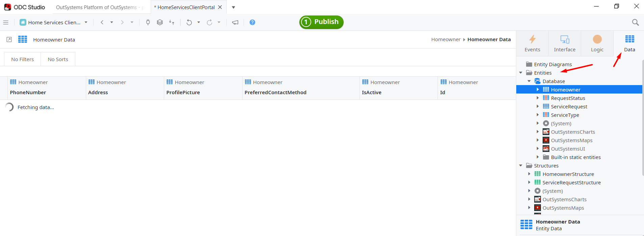
Task: Navigate back with the left chevron
Action: pyautogui.click(x=102, y=22)
